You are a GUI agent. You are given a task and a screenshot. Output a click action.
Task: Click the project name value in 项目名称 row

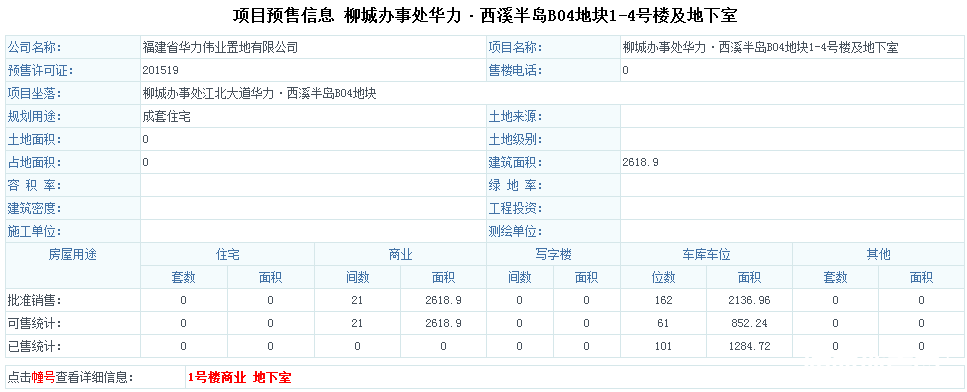coord(760,47)
